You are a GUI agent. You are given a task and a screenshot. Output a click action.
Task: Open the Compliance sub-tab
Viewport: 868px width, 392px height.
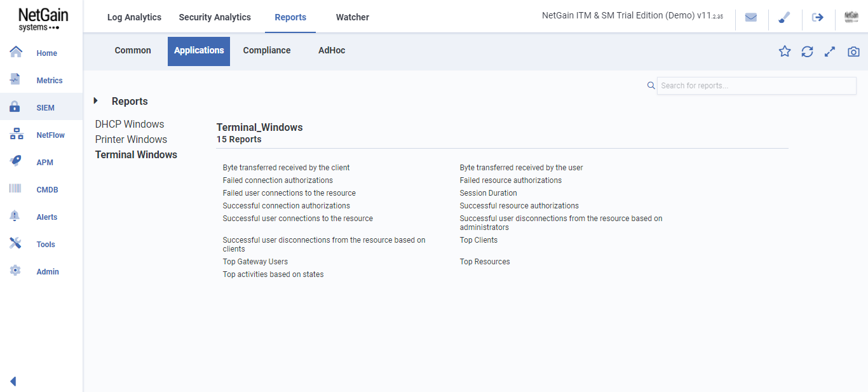pos(267,50)
